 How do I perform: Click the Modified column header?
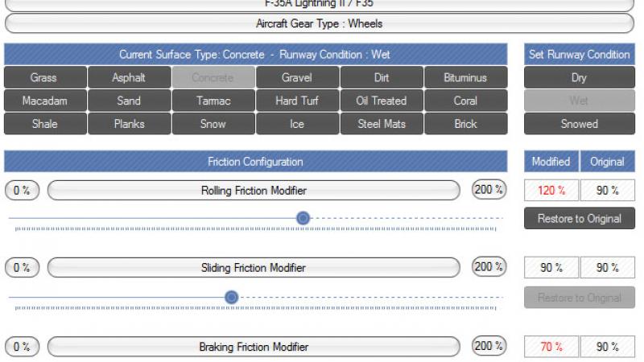(551, 162)
